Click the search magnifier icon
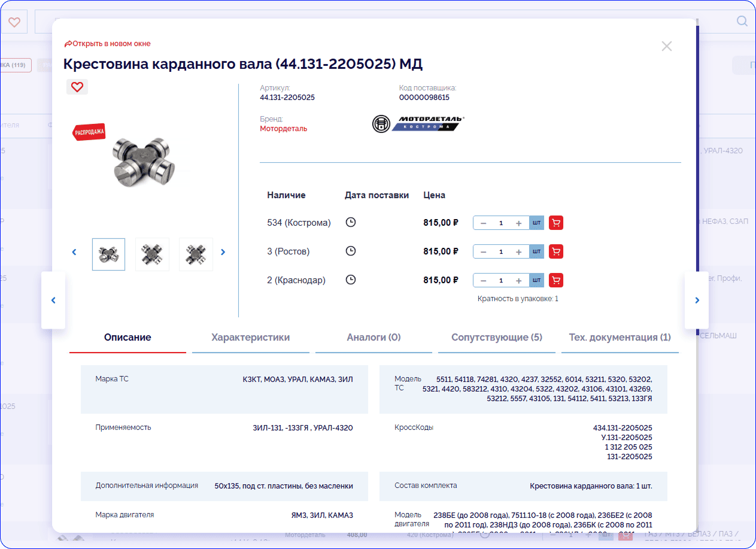 tap(742, 22)
